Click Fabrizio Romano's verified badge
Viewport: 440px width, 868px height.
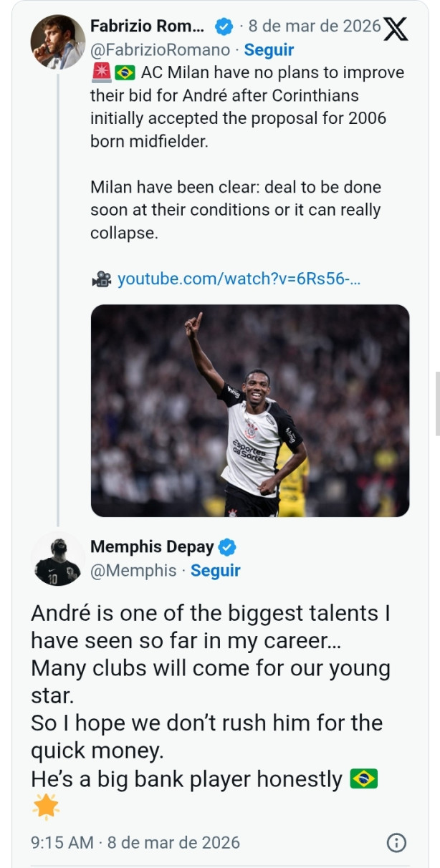pos(224,26)
